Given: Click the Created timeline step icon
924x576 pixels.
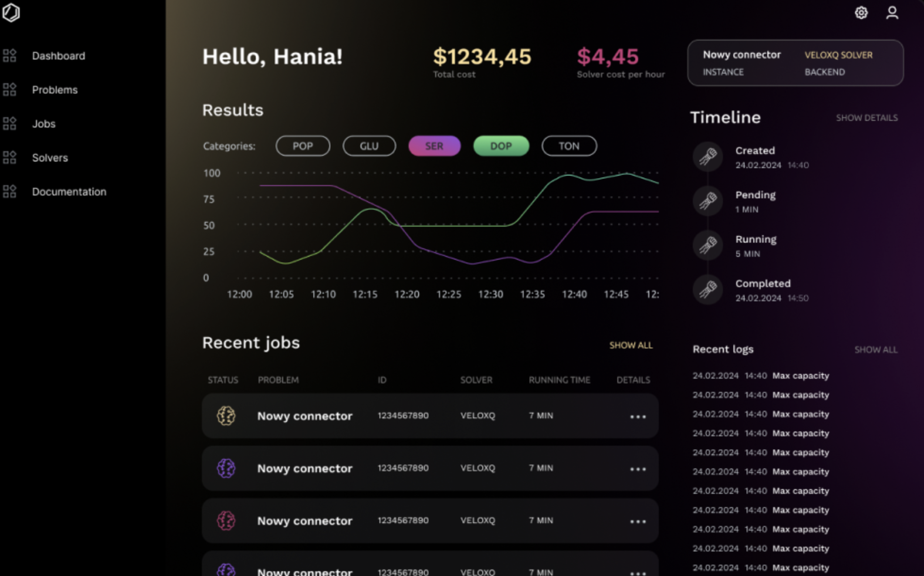Looking at the screenshot, I should tap(707, 157).
